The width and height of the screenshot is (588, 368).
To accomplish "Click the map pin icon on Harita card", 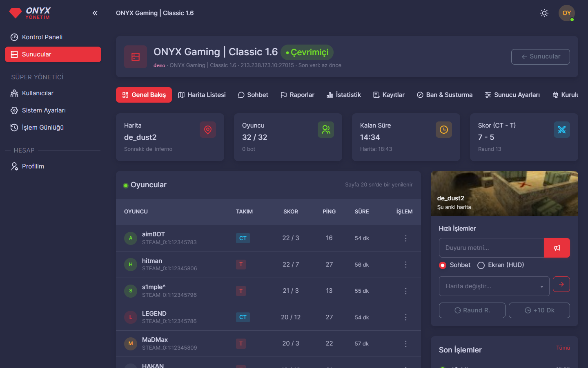I will click(208, 130).
